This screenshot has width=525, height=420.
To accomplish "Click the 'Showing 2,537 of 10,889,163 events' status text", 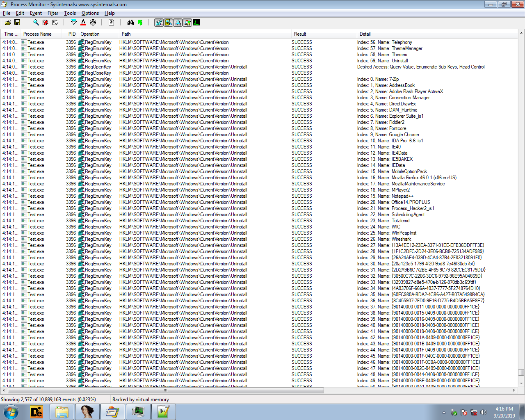I will pos(48,399).
